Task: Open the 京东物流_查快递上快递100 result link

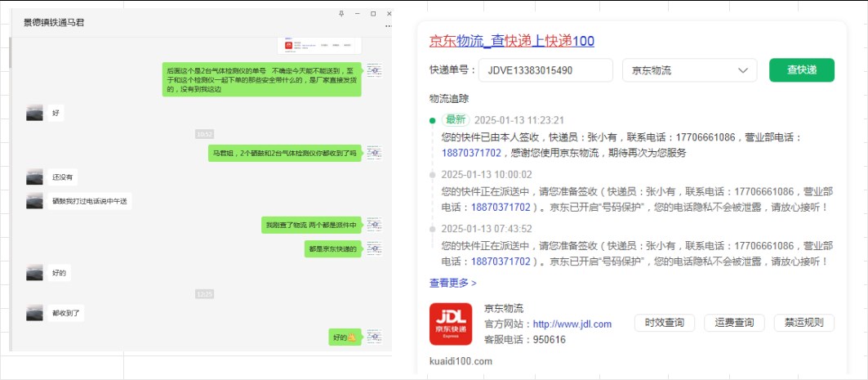Action: [511, 40]
